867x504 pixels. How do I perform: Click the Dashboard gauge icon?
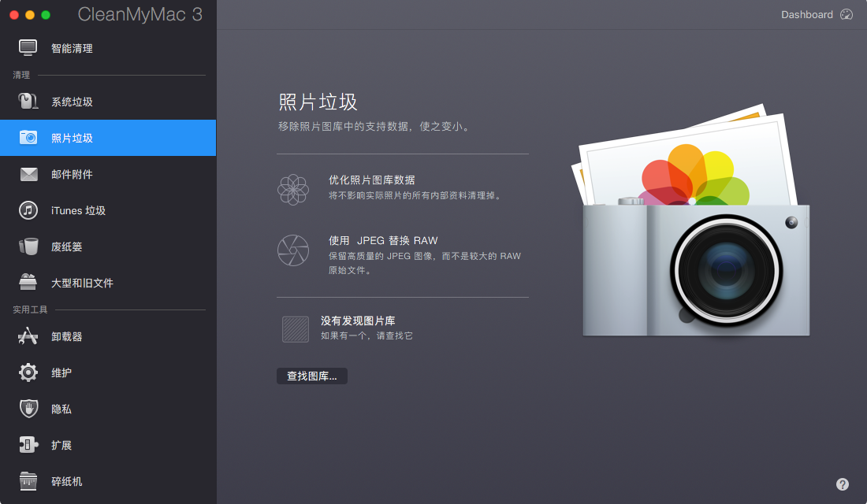coord(847,14)
